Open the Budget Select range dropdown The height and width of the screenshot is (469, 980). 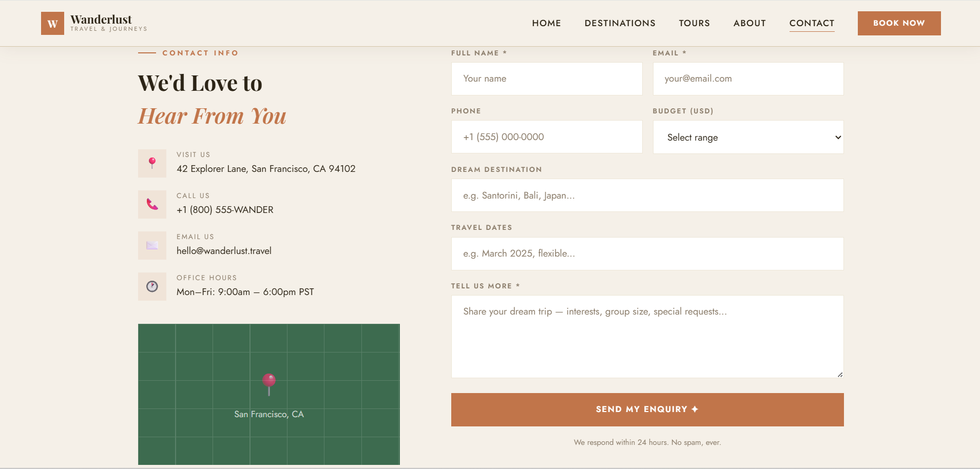tap(748, 137)
